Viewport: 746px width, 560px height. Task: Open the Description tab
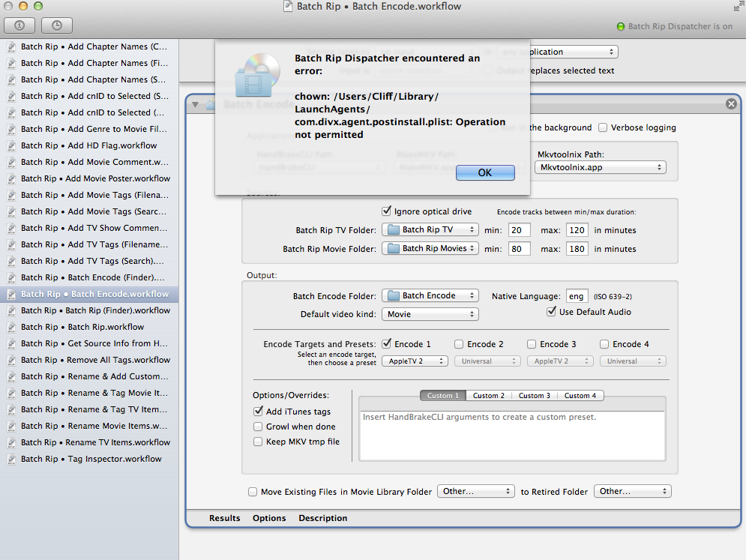323,519
